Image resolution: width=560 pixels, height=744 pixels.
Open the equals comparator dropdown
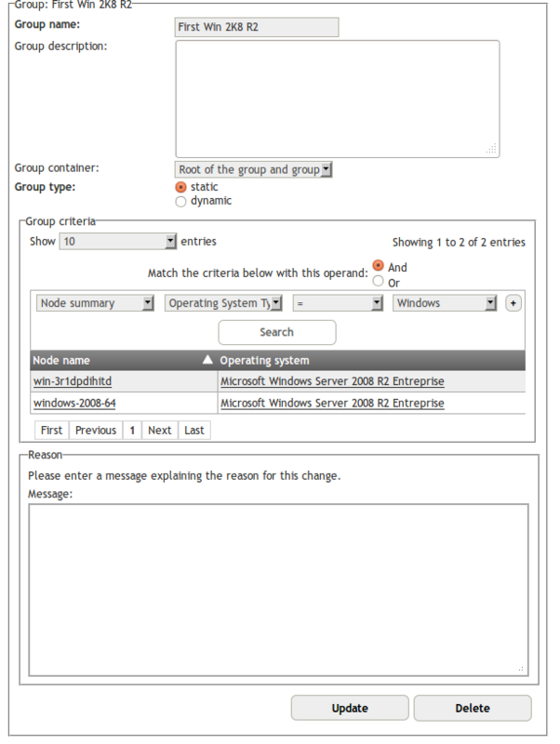coord(338,303)
